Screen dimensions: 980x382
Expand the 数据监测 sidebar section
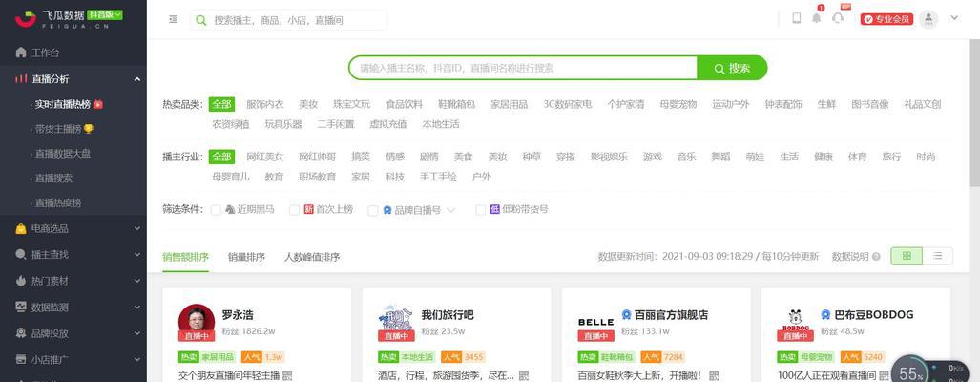136,308
